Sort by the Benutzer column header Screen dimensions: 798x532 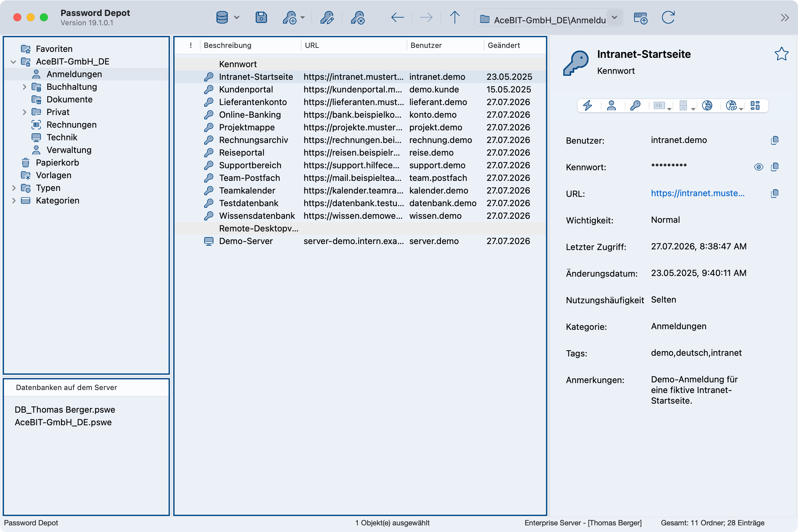click(x=446, y=46)
